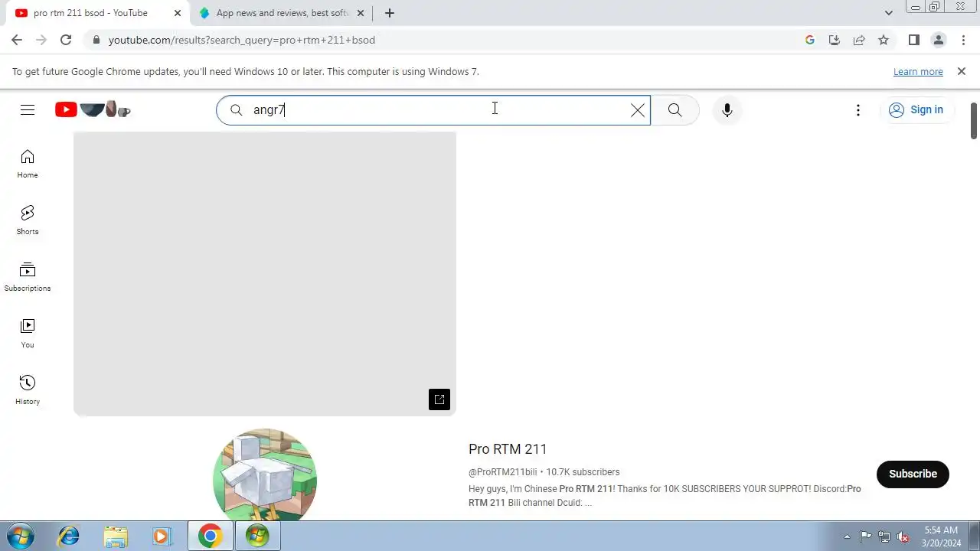The image size is (980, 551).
Task: Toggle Chrome side panel
Action: 913,40
